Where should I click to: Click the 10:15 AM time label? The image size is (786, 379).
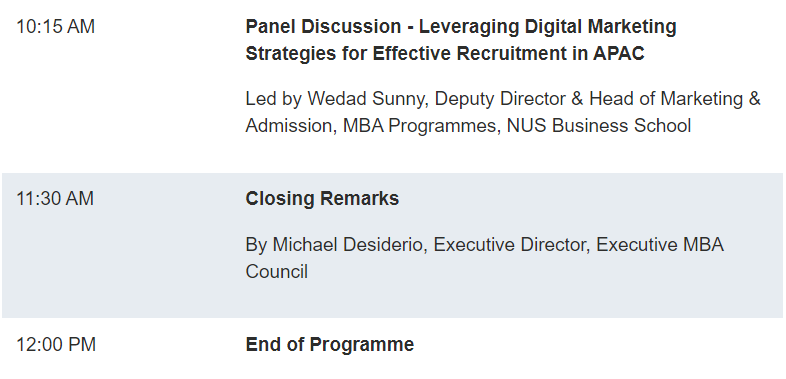pyautogui.click(x=56, y=27)
